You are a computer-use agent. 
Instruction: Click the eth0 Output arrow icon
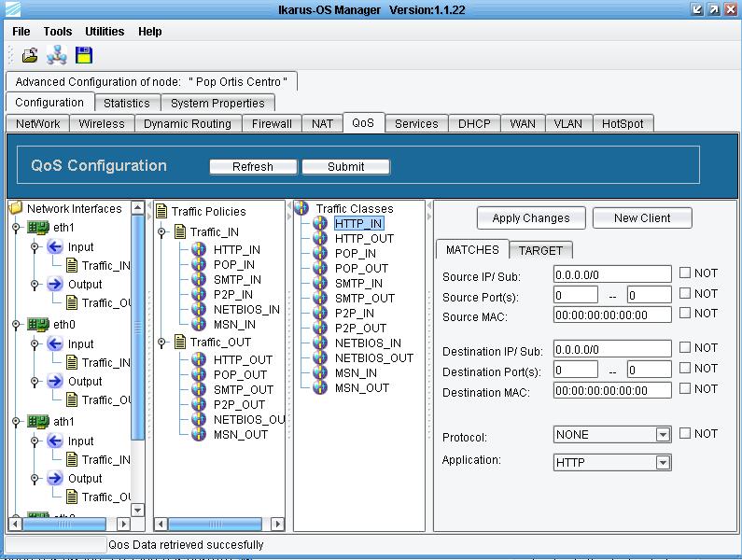pyautogui.click(x=54, y=382)
